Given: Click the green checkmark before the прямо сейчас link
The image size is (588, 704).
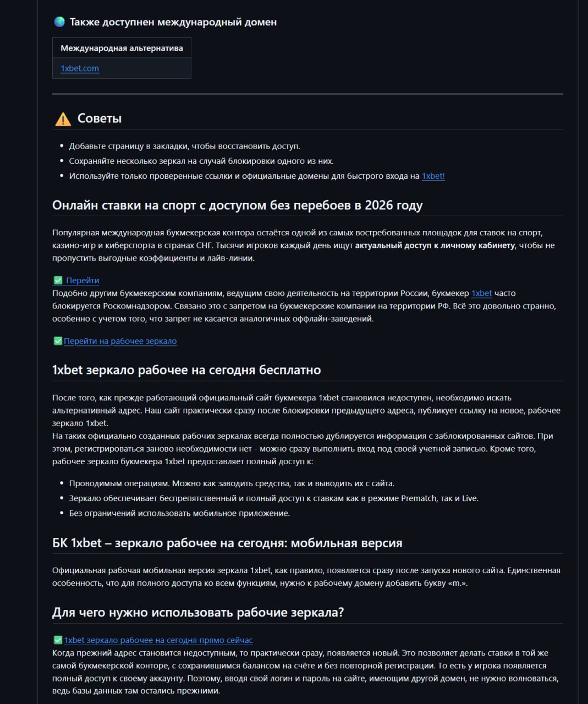Looking at the screenshot, I should [58, 640].
